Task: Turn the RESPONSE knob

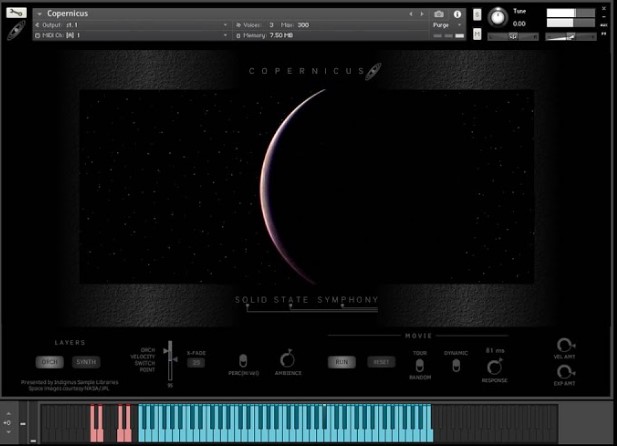Action: pos(495,366)
